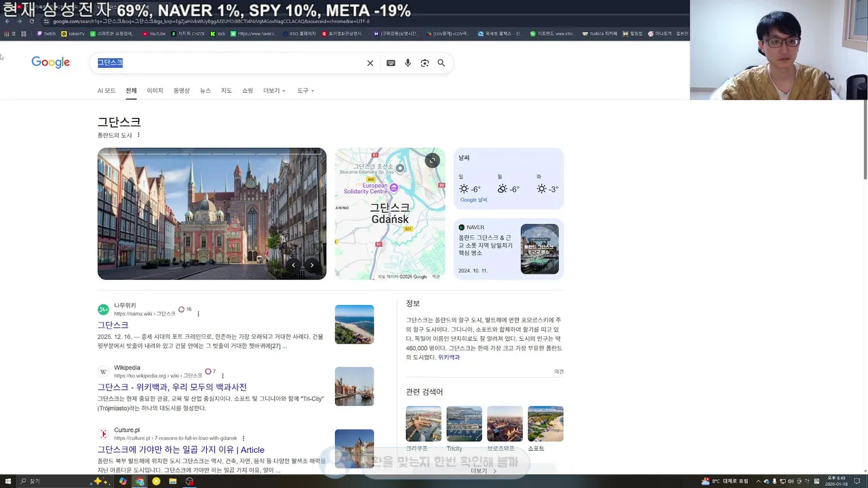Open the Gdańsk map preview

click(390, 213)
